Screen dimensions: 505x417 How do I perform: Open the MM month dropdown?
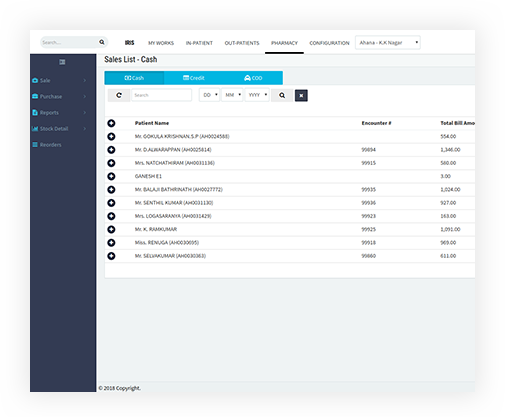pyautogui.click(x=232, y=95)
